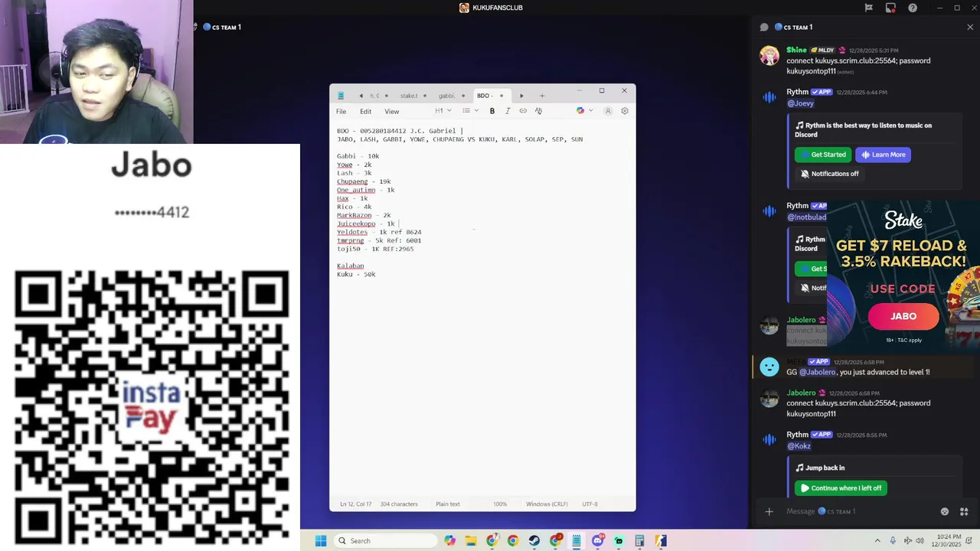Click the @Jabolero mention
Image resolution: width=980 pixels, height=551 pixels.
click(x=817, y=372)
